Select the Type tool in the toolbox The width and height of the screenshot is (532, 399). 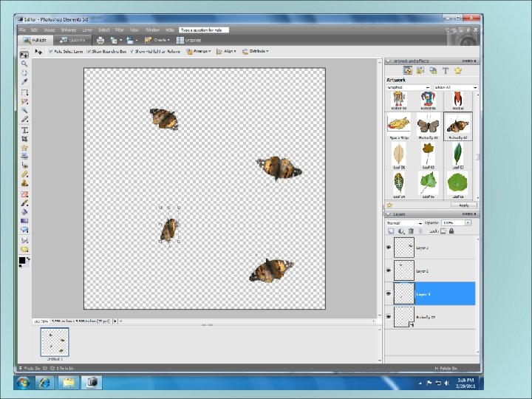[24, 130]
